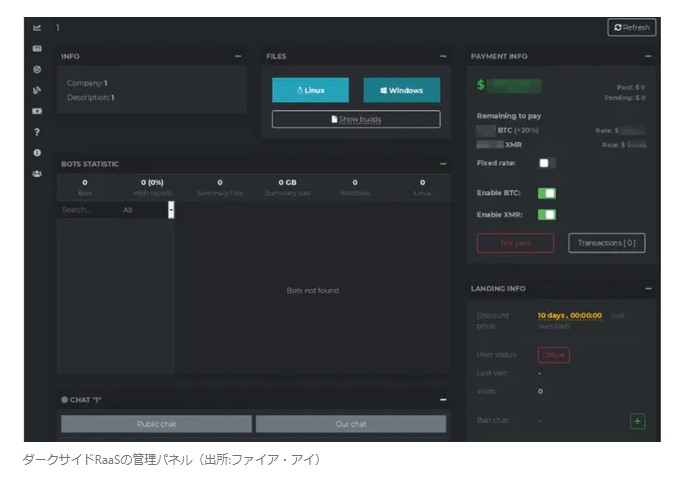Disable the Enable BTC switch

pos(546,193)
